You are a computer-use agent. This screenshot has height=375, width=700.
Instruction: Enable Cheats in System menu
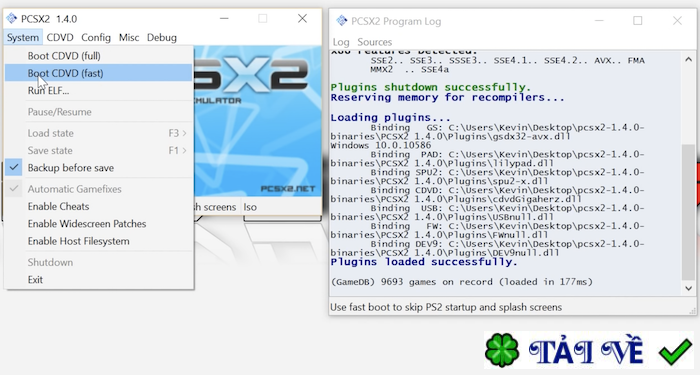[x=99, y=206]
